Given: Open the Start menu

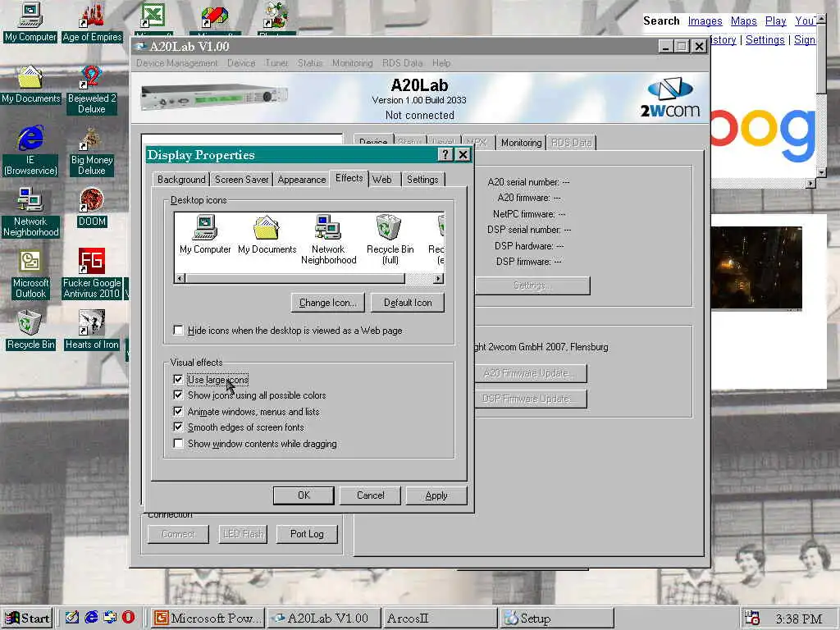Looking at the screenshot, I should tap(28, 619).
